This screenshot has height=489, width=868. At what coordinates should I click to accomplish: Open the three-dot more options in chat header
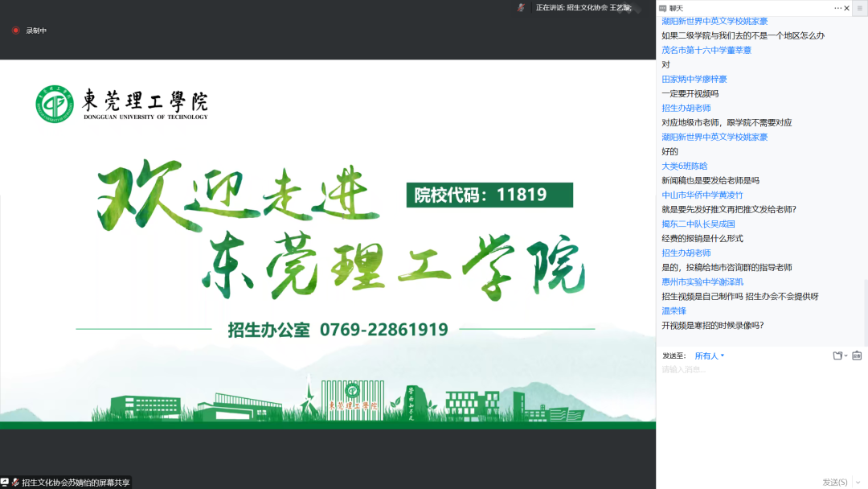point(837,8)
